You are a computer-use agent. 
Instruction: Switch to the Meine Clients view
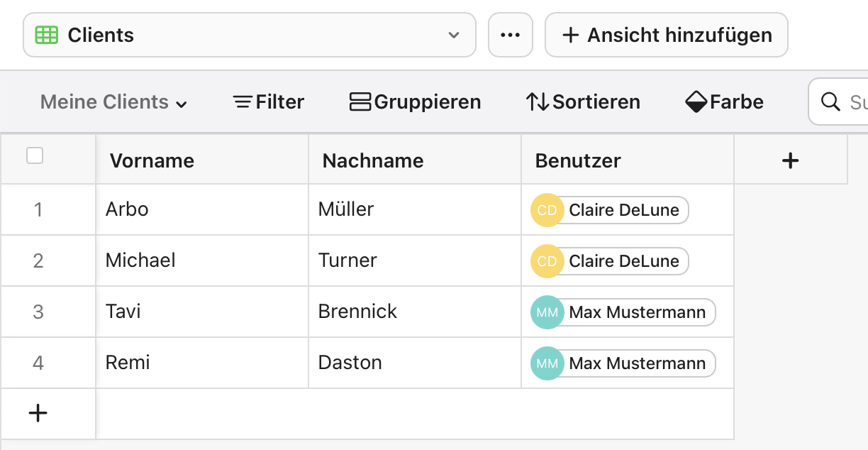pos(104,101)
